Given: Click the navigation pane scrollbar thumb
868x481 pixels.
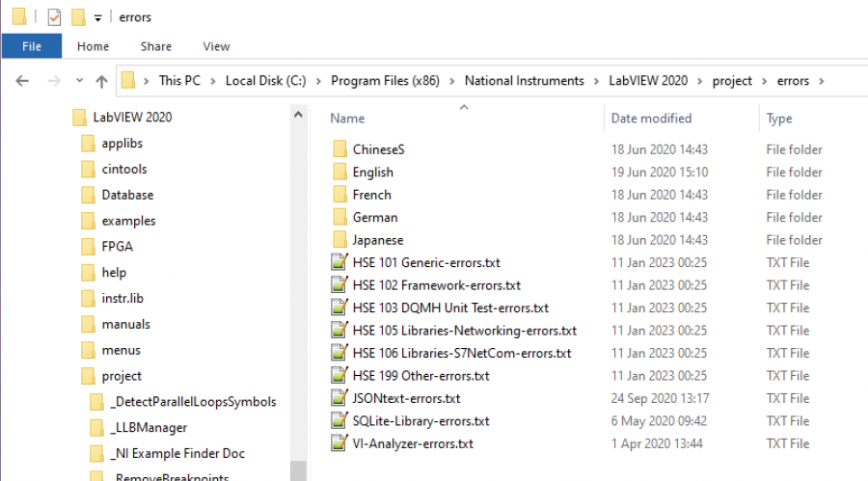Looking at the screenshot, I should click(298, 471).
